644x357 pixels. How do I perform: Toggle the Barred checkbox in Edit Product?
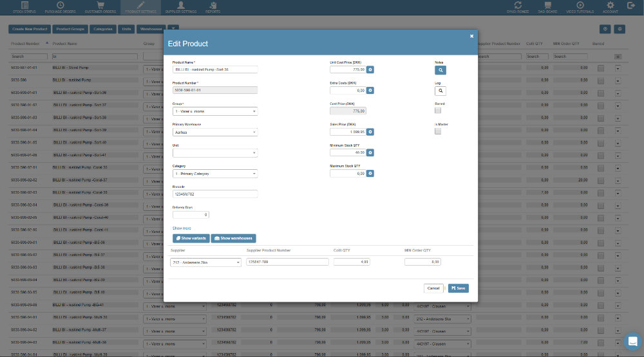click(438, 111)
